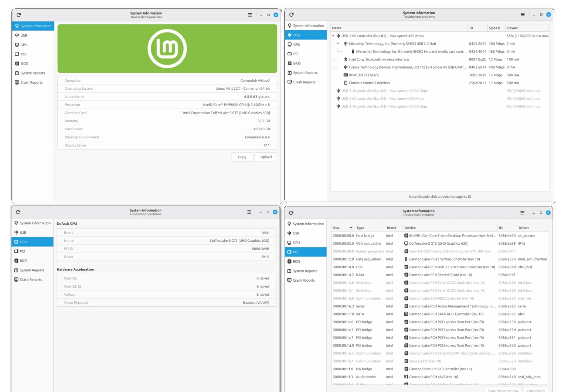Open hamburger menu in the Linux Mint logo window
This screenshot has width=568, height=392.
(250, 15)
